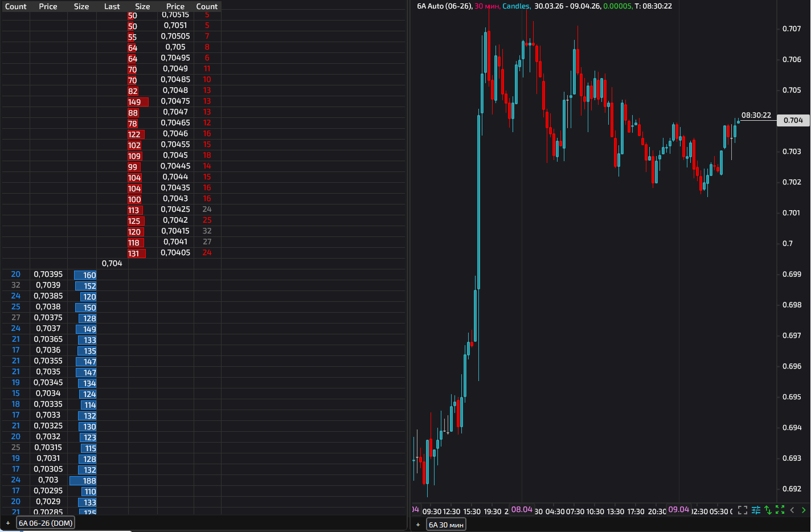Click ask price 0,7045

pyautogui.click(x=175, y=155)
